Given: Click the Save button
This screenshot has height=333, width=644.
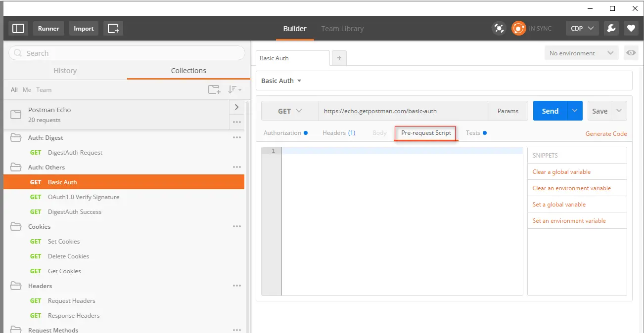Looking at the screenshot, I should 599,111.
